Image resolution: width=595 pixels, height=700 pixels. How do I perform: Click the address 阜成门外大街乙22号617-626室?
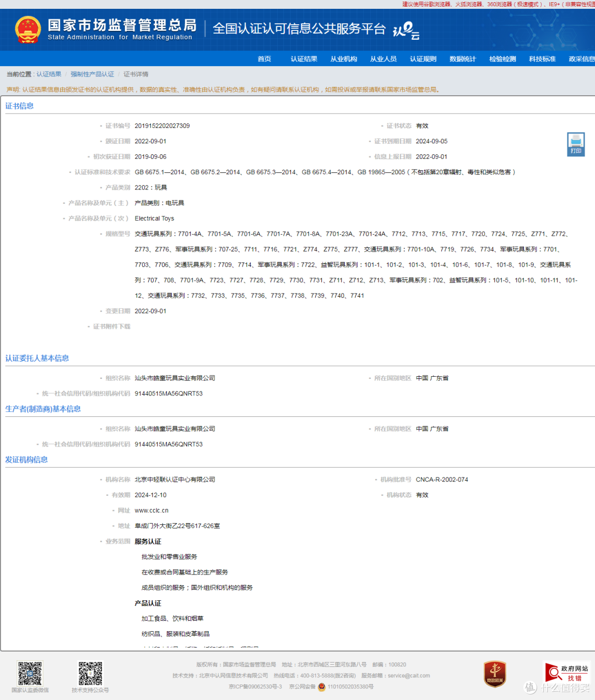pos(177,526)
